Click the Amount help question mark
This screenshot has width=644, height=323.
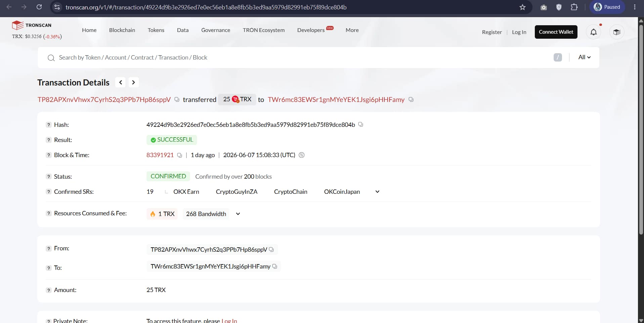coord(48,290)
